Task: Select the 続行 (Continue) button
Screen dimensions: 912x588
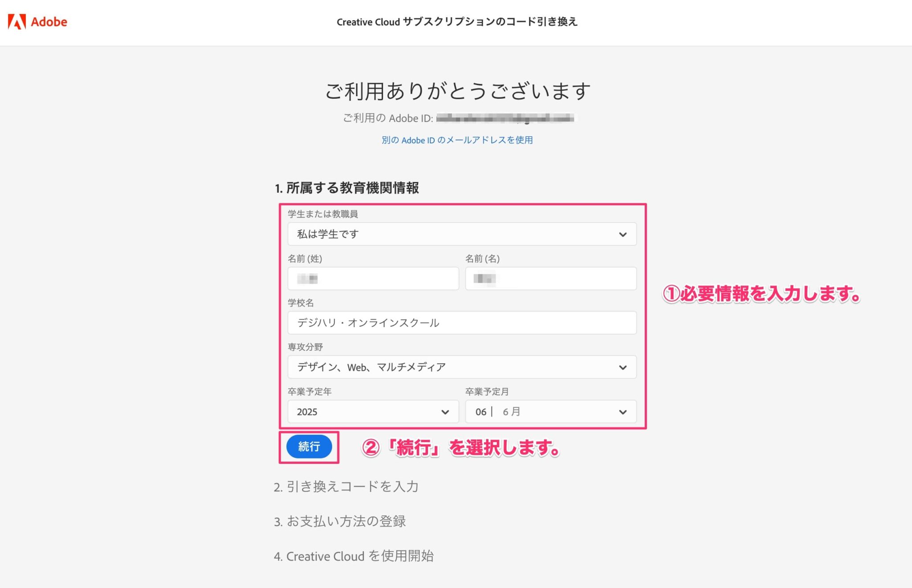Action: (x=309, y=447)
